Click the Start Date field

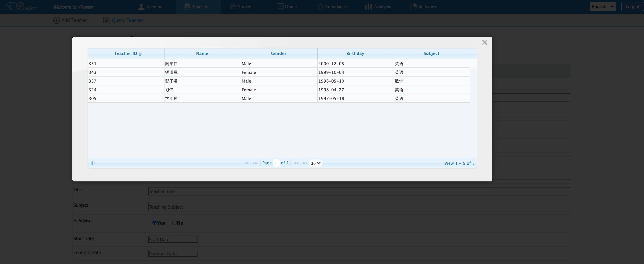(173, 240)
